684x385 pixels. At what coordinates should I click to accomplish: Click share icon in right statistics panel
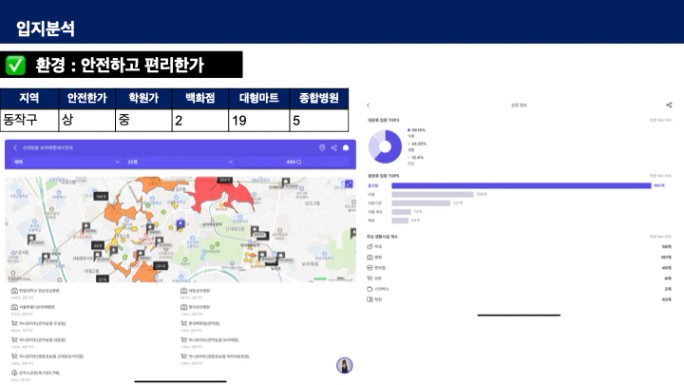[x=669, y=105]
